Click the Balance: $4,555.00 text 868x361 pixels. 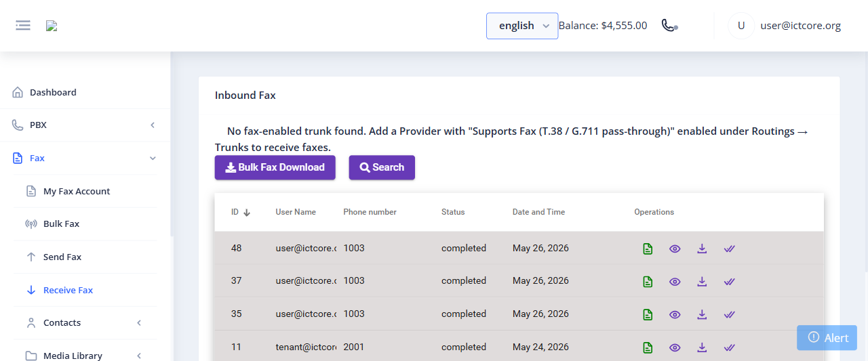click(x=603, y=26)
